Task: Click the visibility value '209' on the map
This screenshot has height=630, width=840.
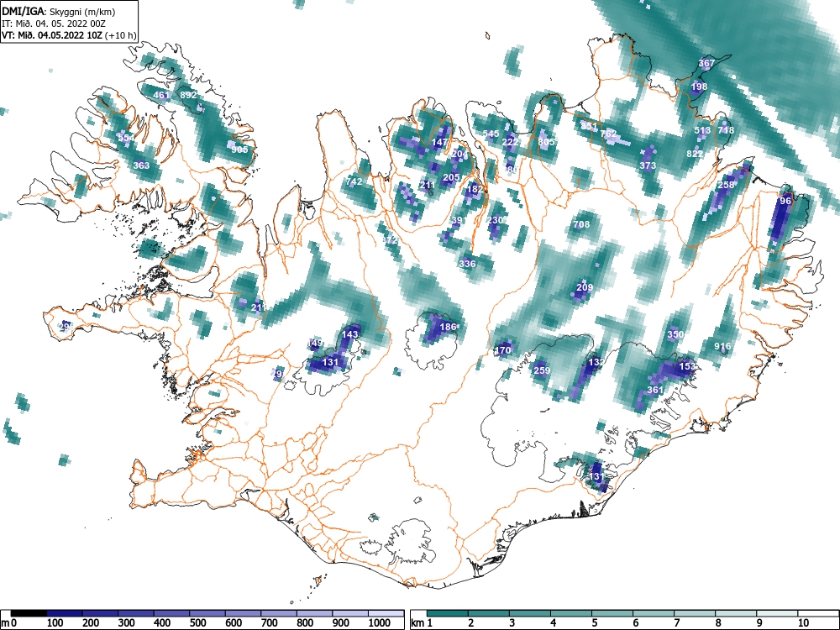Action: (x=585, y=287)
